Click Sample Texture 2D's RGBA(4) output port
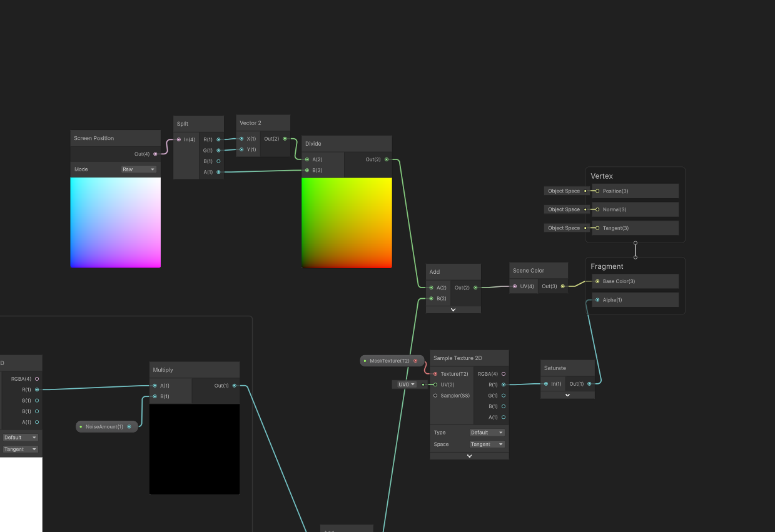 click(x=504, y=374)
